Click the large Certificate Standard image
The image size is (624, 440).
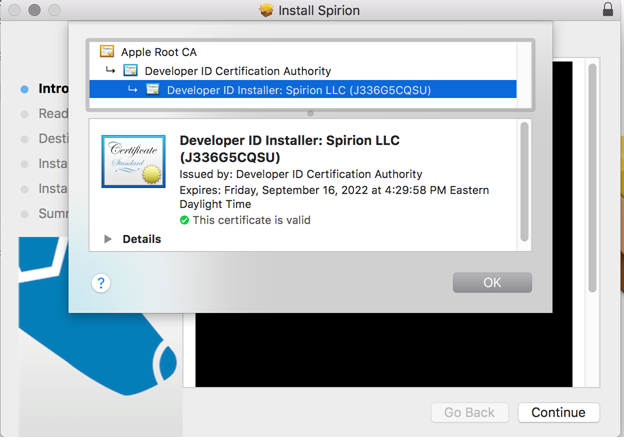tap(133, 161)
